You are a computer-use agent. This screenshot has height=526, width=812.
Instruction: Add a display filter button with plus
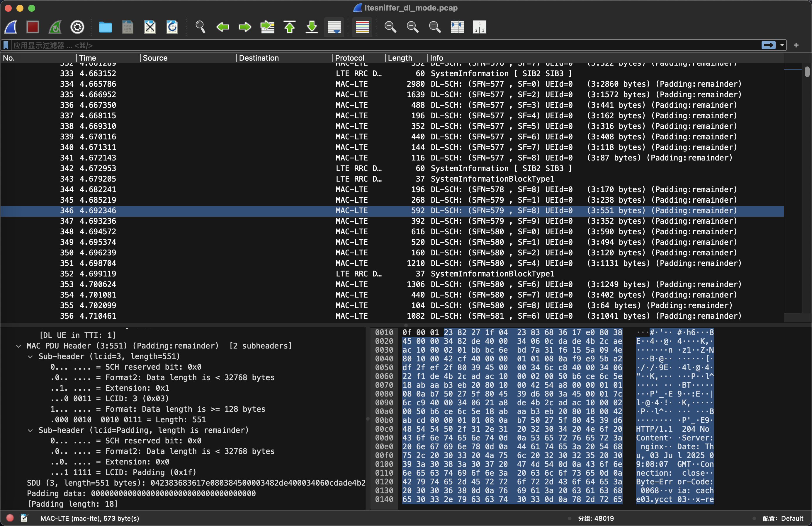point(796,45)
